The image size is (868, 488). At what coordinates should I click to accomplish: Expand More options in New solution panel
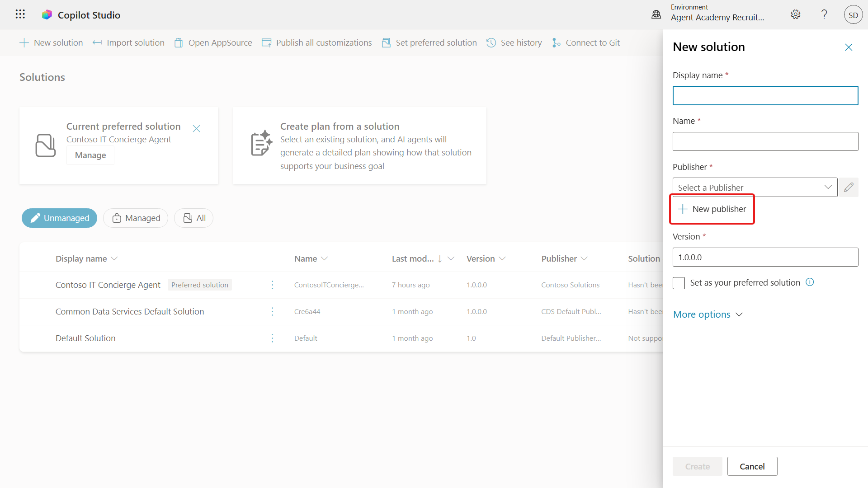(708, 314)
